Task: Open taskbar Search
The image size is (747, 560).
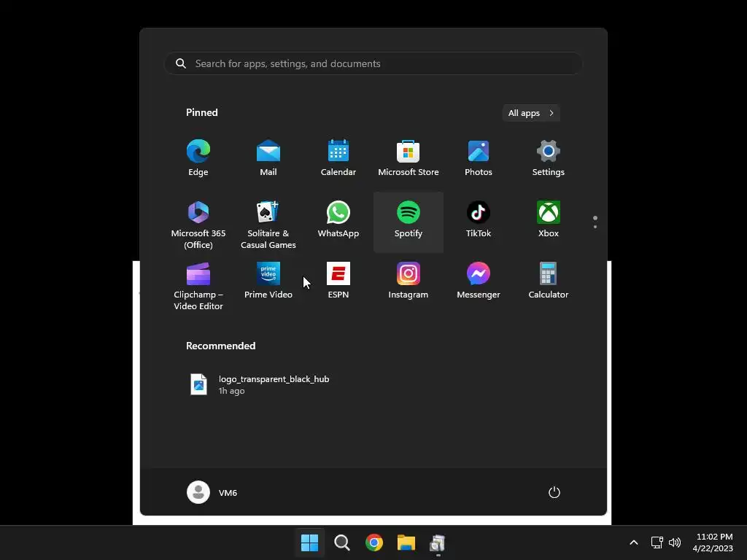Action: click(x=341, y=542)
